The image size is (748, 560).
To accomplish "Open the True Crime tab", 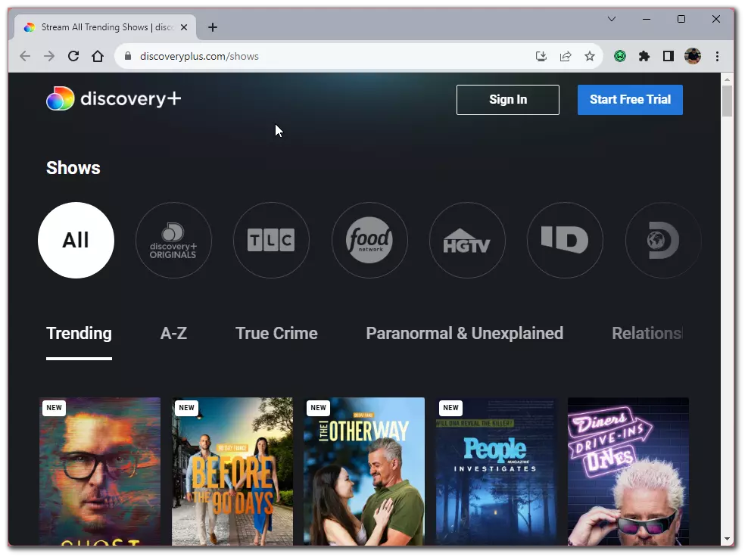I will pyautogui.click(x=276, y=334).
